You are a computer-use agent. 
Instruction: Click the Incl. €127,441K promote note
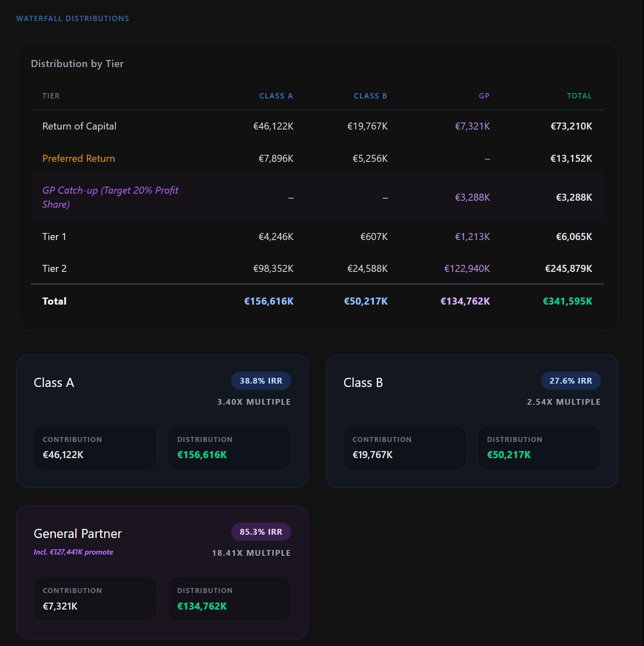click(x=74, y=552)
